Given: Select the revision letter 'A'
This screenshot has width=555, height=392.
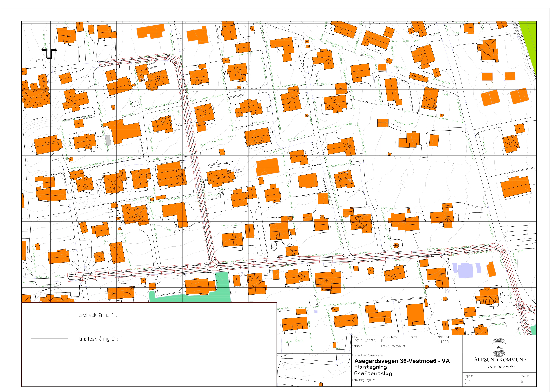Looking at the screenshot, I should click(522, 382).
